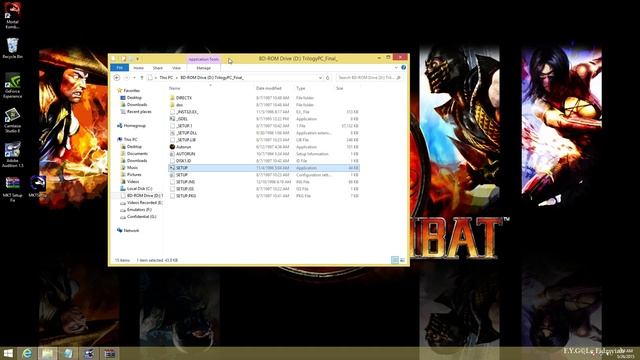The width and height of the screenshot is (640, 360).
Task: Select the _SETUP.LIB file row
Action: (264, 140)
